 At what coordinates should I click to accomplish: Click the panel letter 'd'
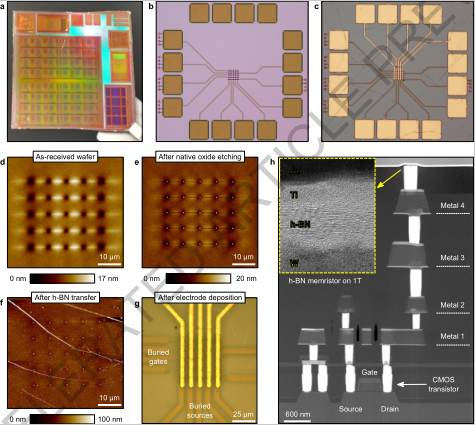click(x=3, y=162)
